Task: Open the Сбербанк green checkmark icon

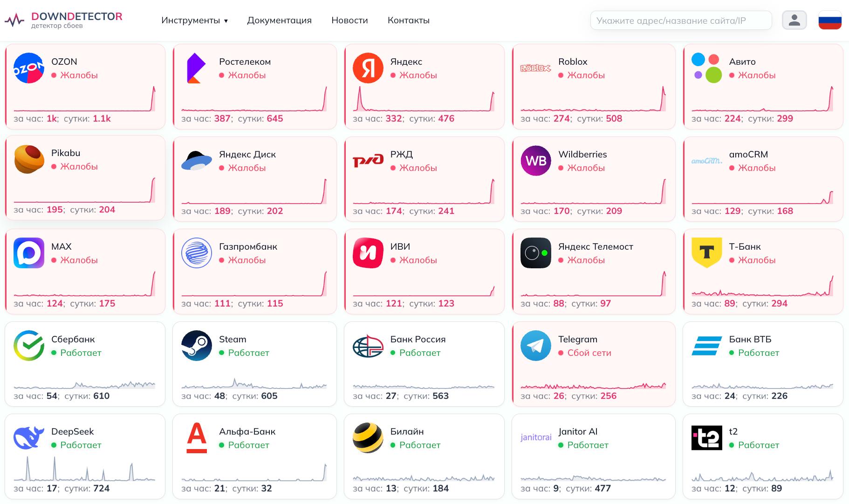Action: [29, 346]
